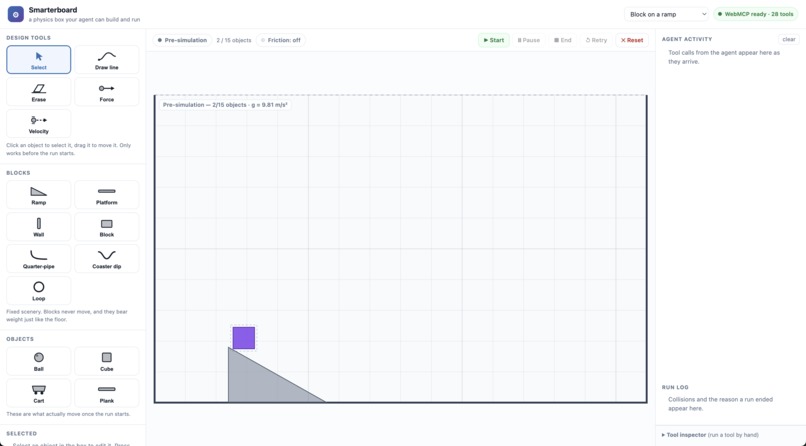Image resolution: width=806 pixels, height=446 pixels.
Task: Add a Ball object
Action: click(x=39, y=361)
